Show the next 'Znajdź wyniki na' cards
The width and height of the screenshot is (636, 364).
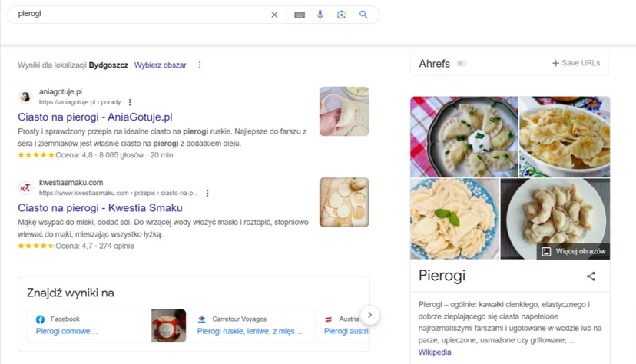coord(369,315)
